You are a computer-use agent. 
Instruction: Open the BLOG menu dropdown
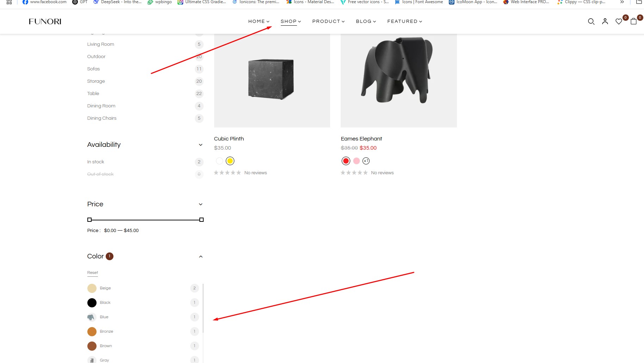point(366,21)
